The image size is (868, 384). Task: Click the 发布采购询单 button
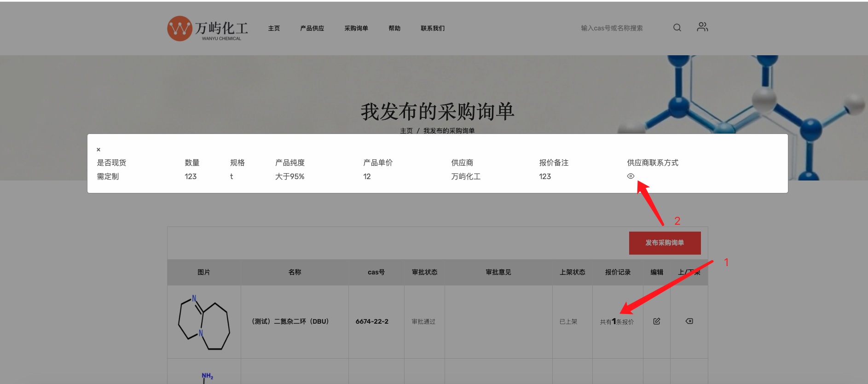tap(665, 243)
